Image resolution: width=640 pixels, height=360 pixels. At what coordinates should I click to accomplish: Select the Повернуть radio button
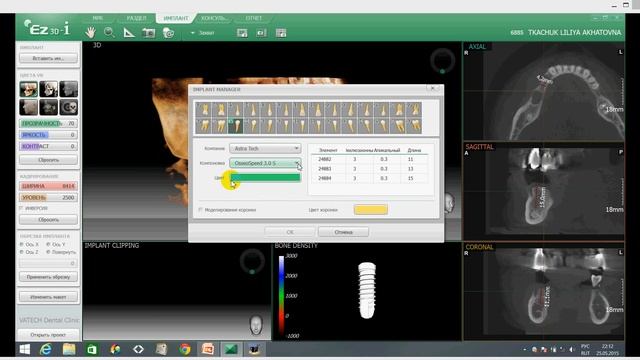click(48, 252)
